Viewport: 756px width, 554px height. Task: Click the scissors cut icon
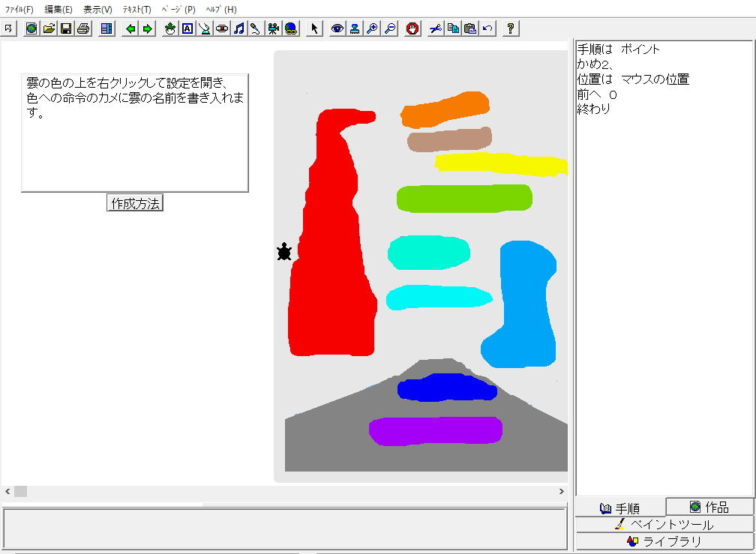pos(436,28)
